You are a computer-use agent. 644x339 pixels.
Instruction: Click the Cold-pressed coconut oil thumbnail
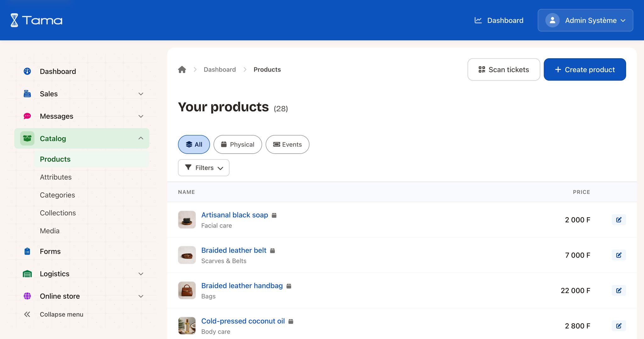[187, 326]
